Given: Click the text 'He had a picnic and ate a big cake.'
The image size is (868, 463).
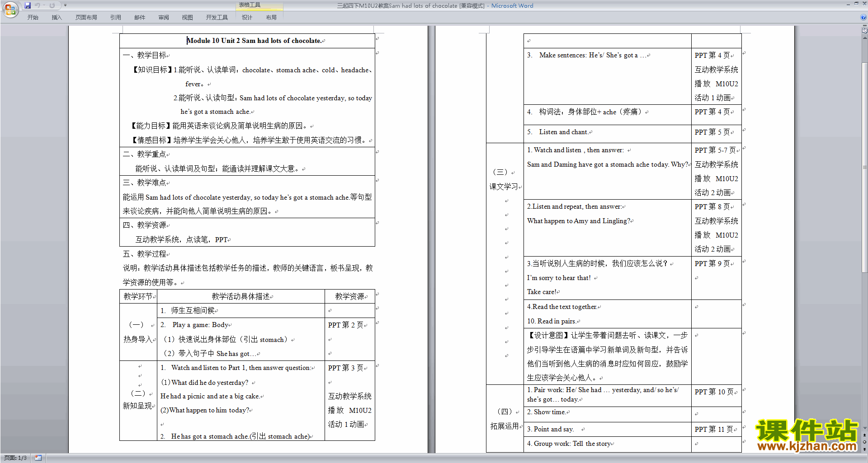Looking at the screenshot, I should click(210, 396).
